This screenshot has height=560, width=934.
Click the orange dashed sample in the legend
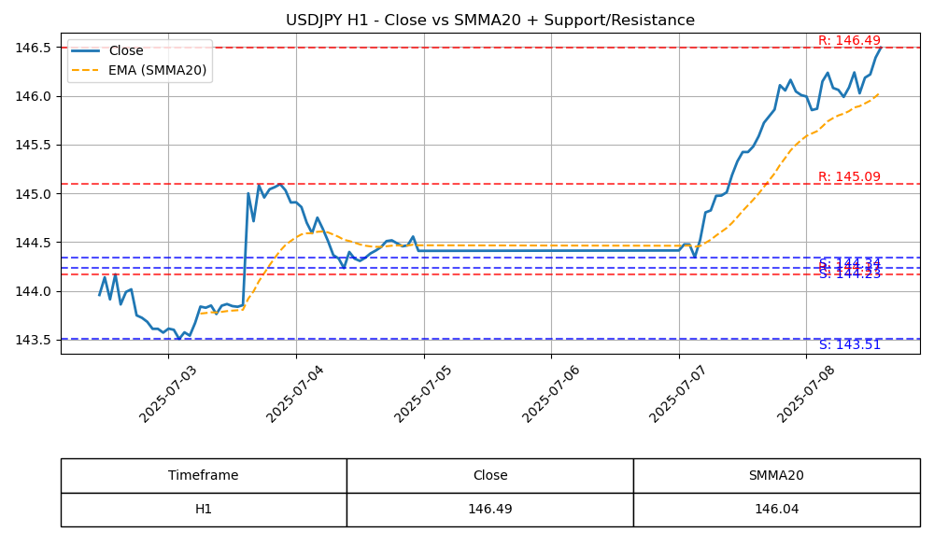tap(85, 70)
